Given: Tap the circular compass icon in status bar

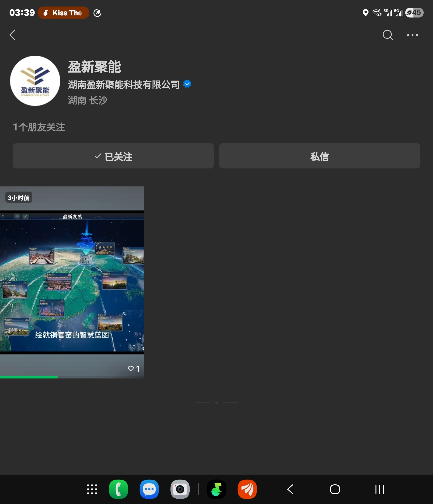Looking at the screenshot, I should coord(97,13).
